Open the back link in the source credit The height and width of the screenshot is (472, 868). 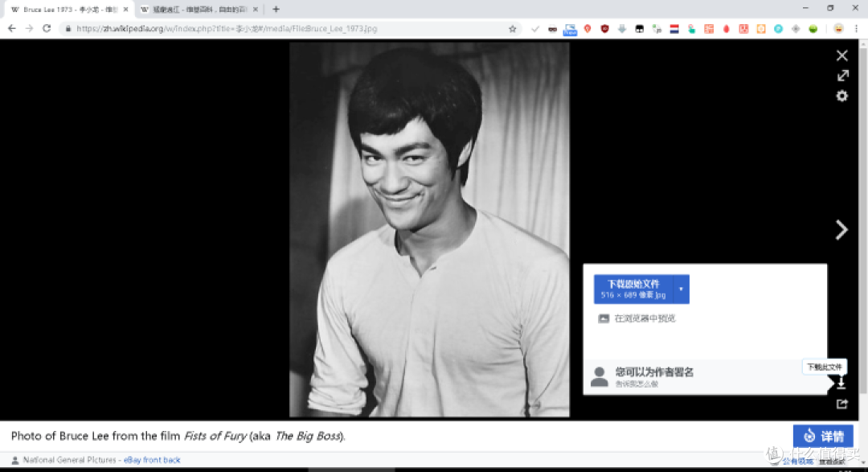pos(172,460)
